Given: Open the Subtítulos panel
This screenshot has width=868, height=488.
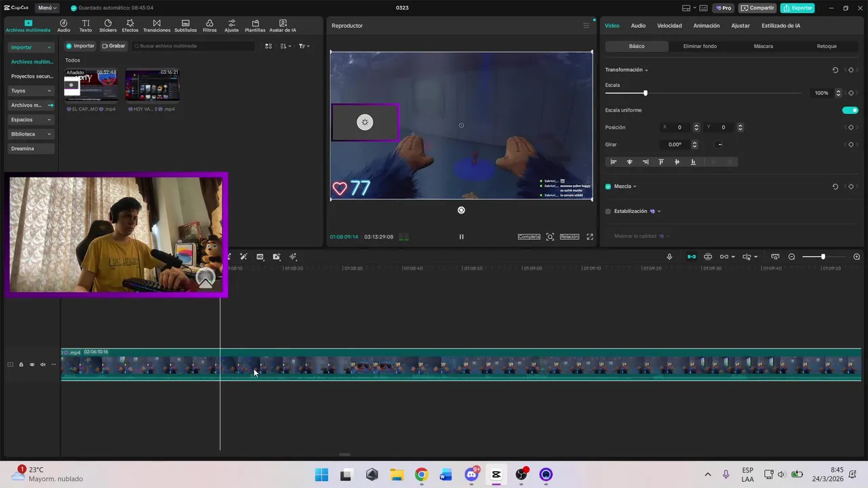Looking at the screenshot, I should click(x=185, y=26).
